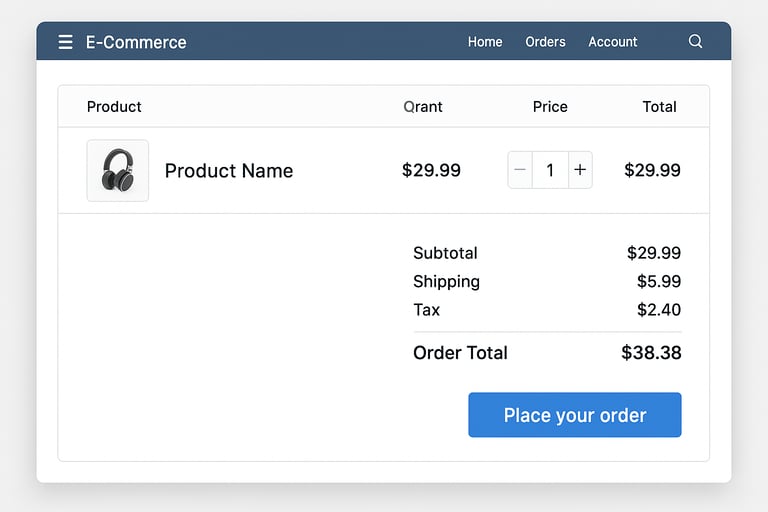The image size is (768, 512).
Task: Open the Account nav link
Action: pyautogui.click(x=612, y=42)
